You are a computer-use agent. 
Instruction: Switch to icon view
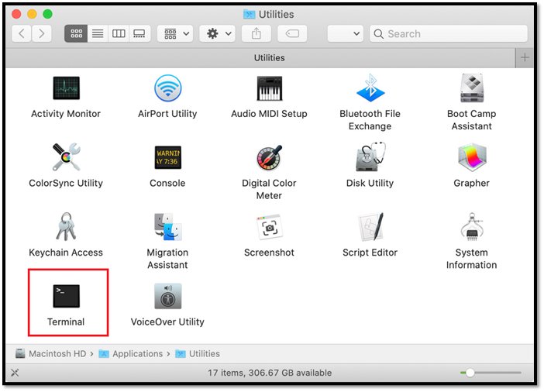click(x=76, y=33)
